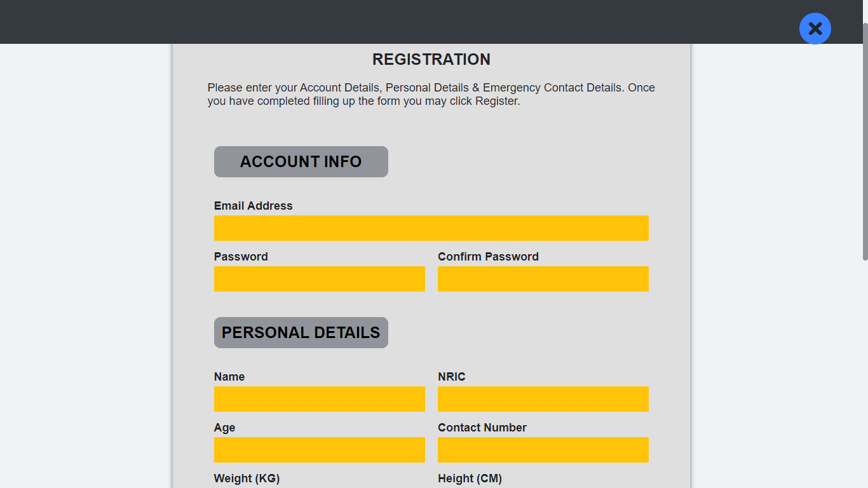This screenshot has width=868, height=488.
Task: Click the Height (CM) label
Action: tap(470, 478)
